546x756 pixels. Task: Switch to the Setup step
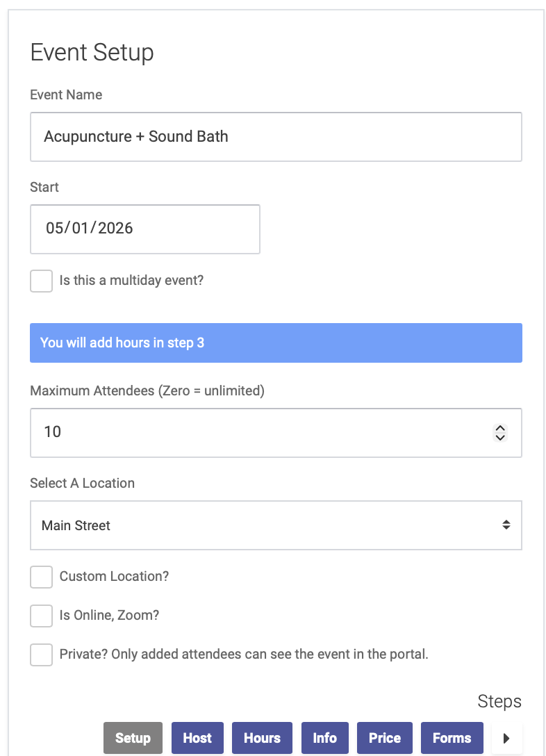133,738
